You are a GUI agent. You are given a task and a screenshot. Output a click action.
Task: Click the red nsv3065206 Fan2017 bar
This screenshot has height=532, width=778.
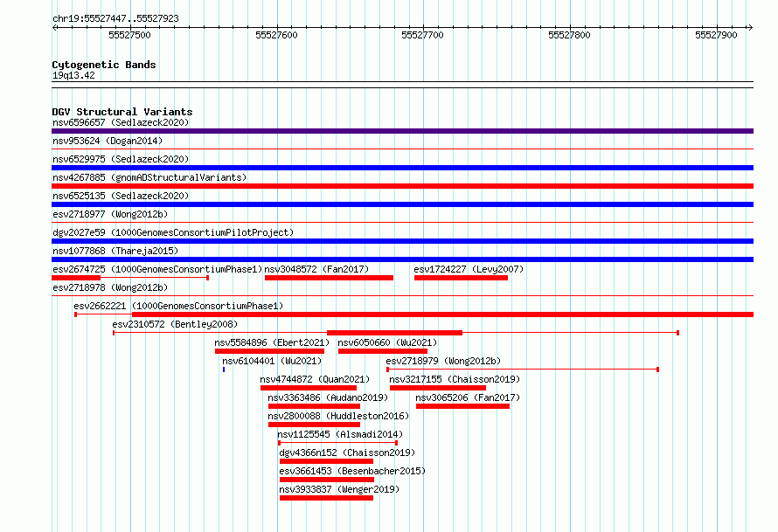462,406
